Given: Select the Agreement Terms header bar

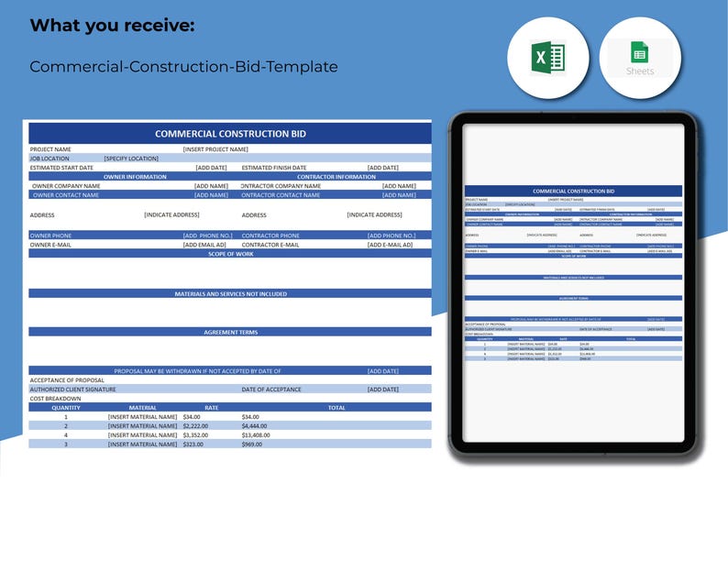Looking at the screenshot, I should pos(230,333).
